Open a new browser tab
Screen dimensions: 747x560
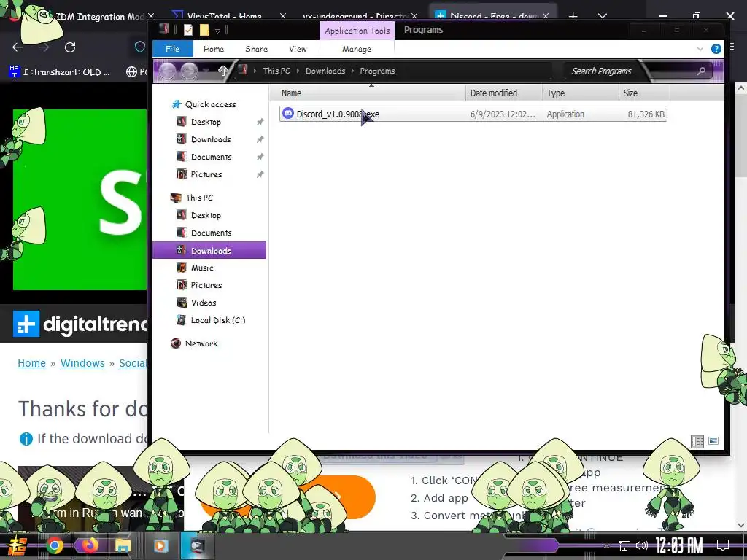tap(573, 16)
